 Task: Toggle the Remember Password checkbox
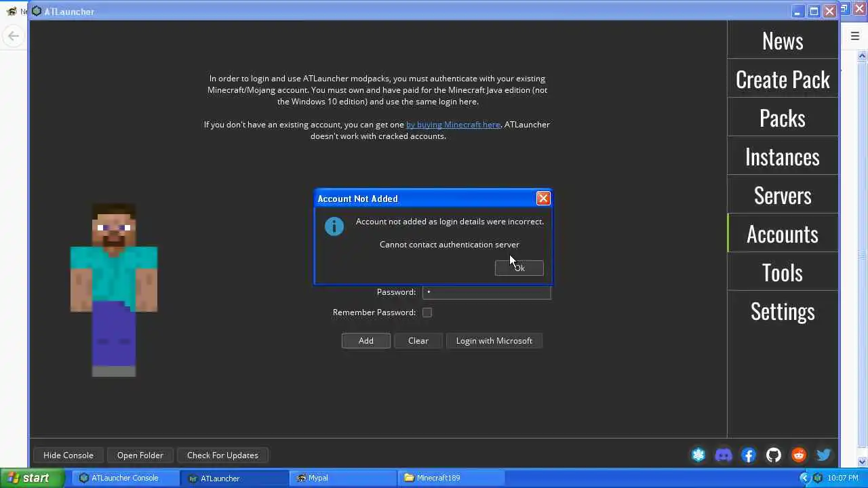[x=427, y=312]
